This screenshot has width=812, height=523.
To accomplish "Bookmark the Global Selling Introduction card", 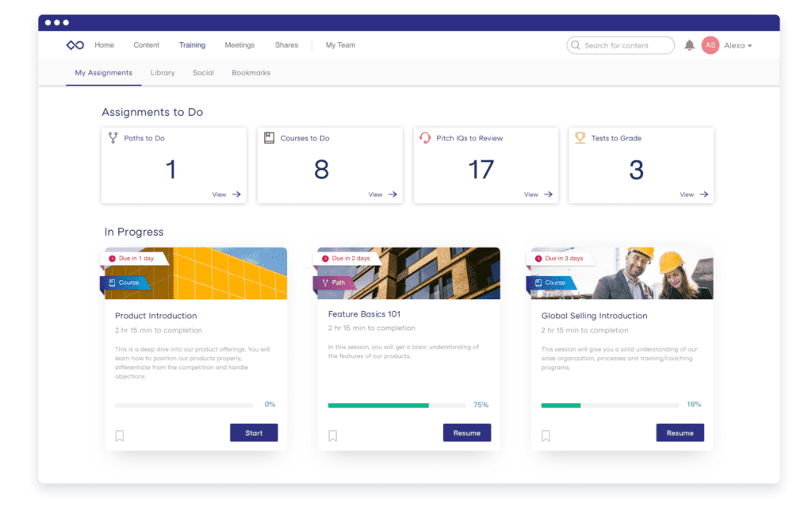I will (x=546, y=436).
